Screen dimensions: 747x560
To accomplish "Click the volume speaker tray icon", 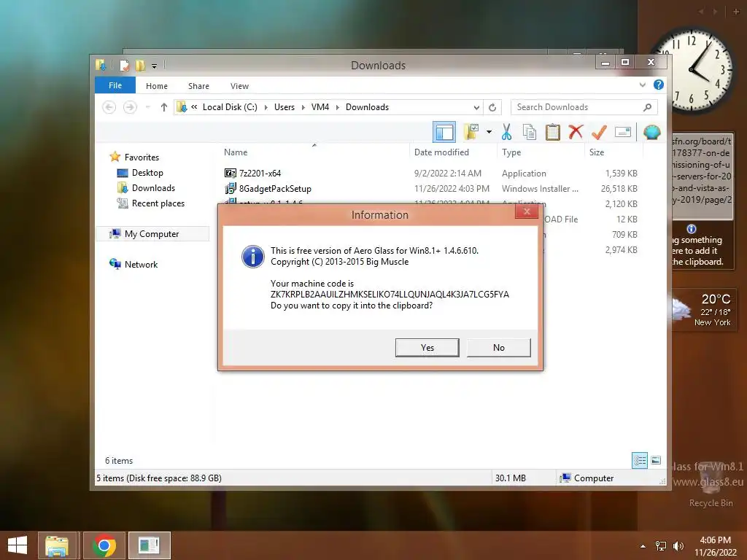I will (x=678, y=546).
